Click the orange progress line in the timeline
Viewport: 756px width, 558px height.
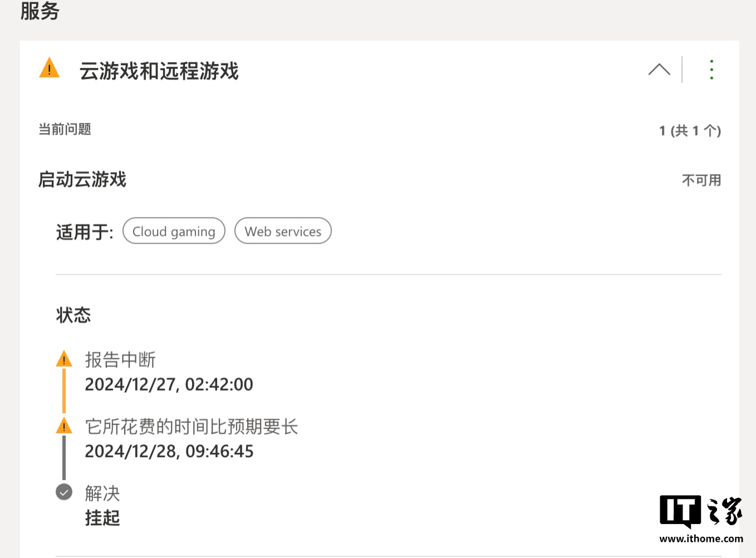point(65,389)
